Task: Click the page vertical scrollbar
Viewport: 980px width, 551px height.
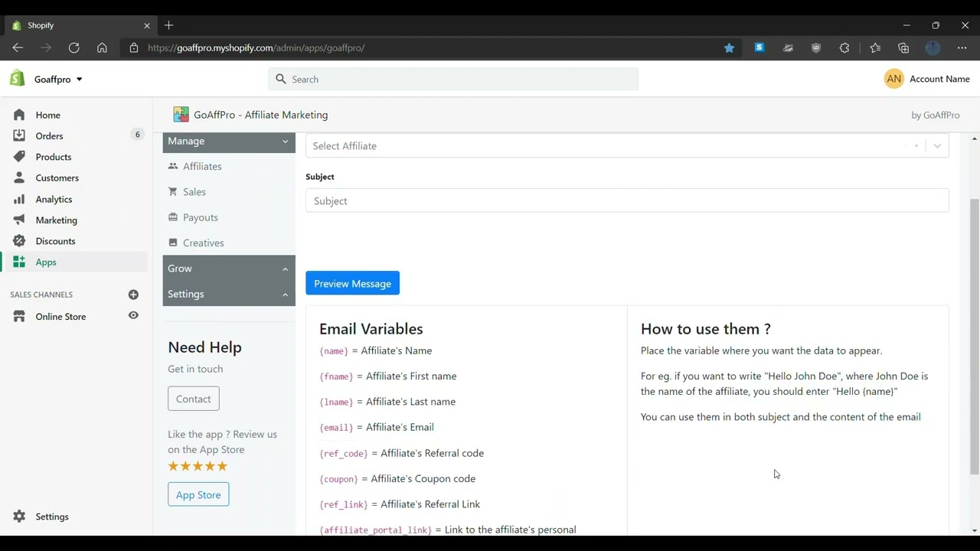Action: [975, 337]
